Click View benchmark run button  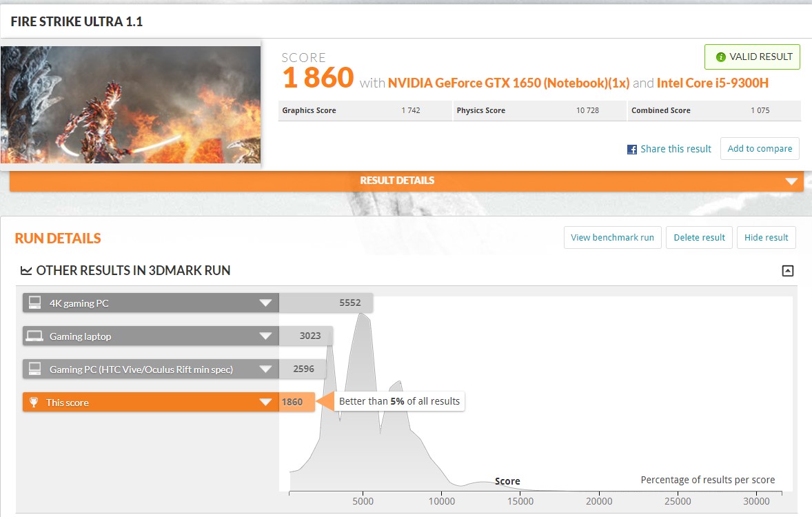pyautogui.click(x=612, y=238)
